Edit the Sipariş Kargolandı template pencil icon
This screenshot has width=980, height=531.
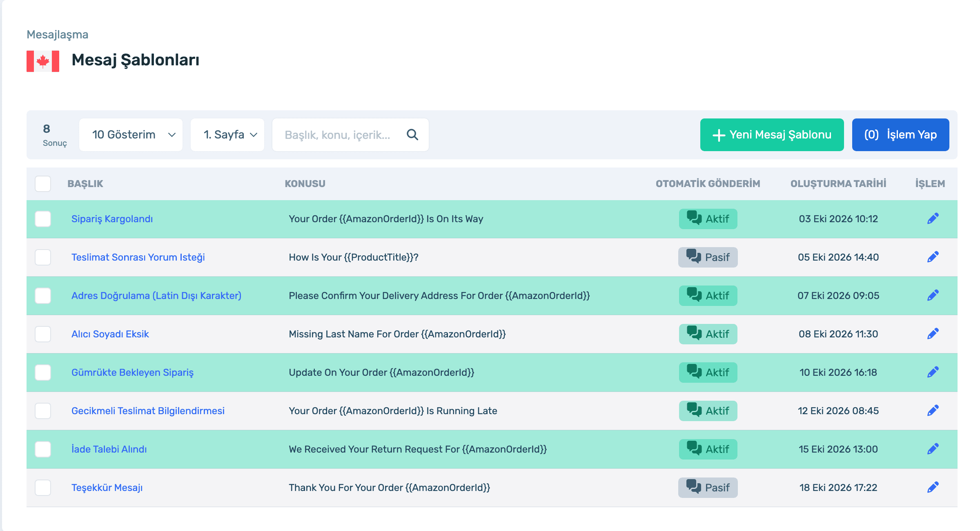(x=933, y=219)
